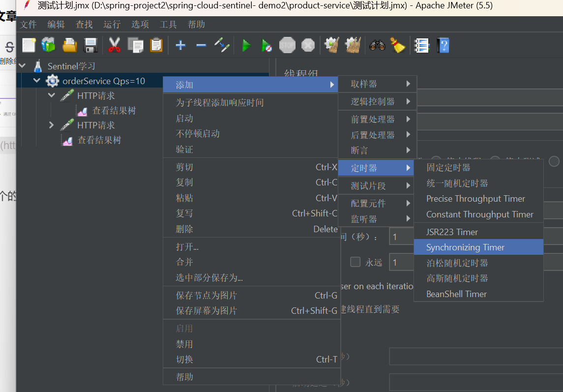Expand the 逻辑控制器 submenu
Viewport: 563px width, 392px height.
[377, 102]
